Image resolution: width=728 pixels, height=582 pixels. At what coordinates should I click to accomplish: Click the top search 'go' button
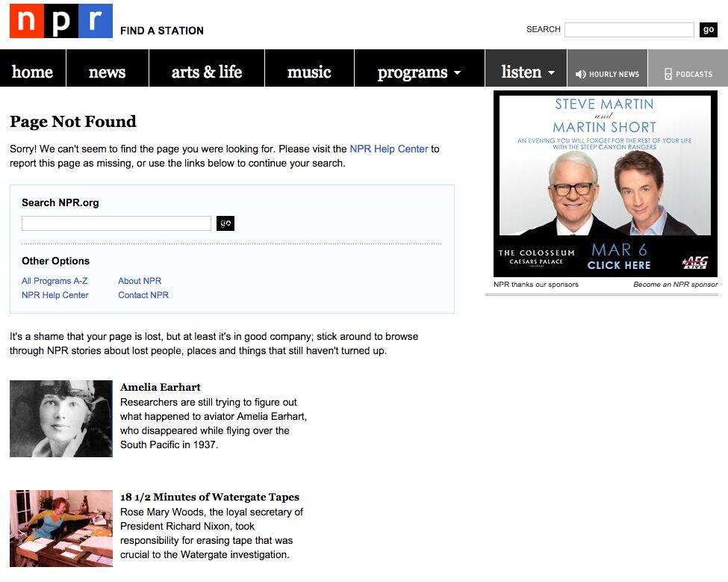click(x=708, y=29)
